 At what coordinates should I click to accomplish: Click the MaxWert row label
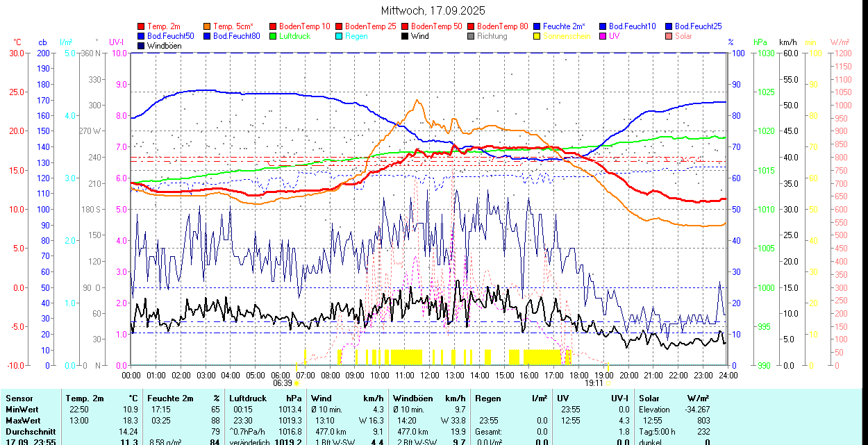pos(24,421)
